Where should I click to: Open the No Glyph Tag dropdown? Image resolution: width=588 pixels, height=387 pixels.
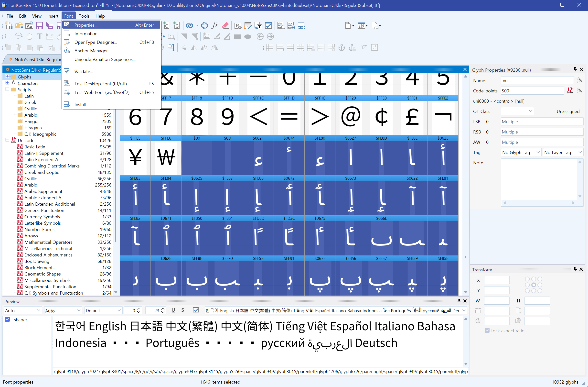click(521, 152)
